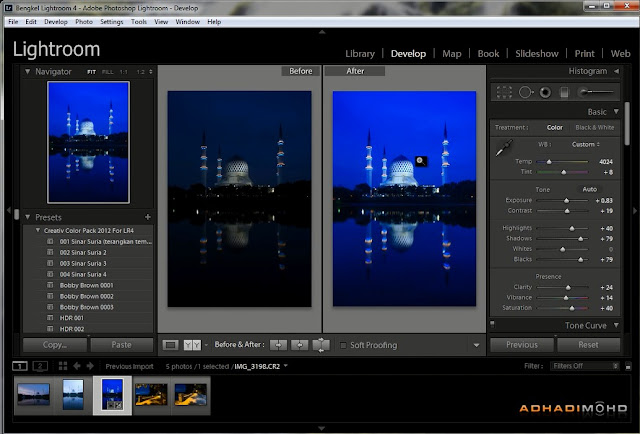Select the Spot Removal tool
The width and height of the screenshot is (640, 434).
526,92
